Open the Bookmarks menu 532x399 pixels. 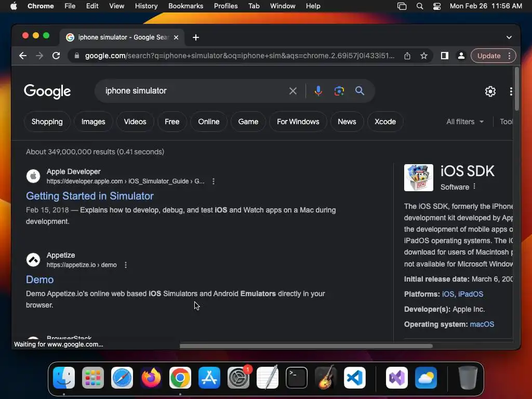point(185,6)
